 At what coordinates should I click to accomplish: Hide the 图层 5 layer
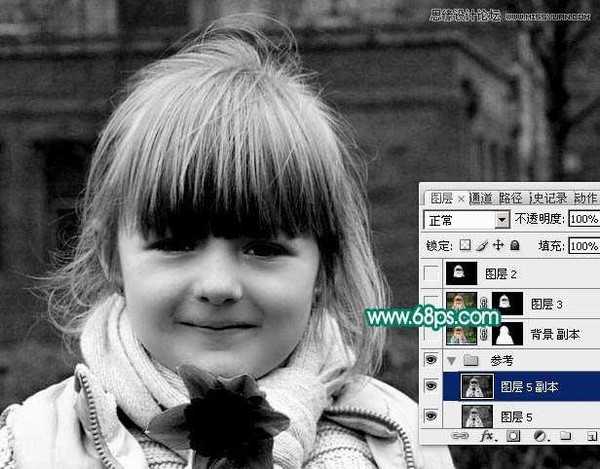coord(431,415)
